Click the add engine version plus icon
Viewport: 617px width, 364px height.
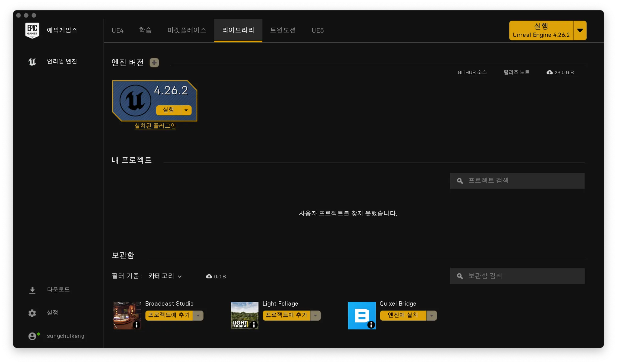click(154, 63)
